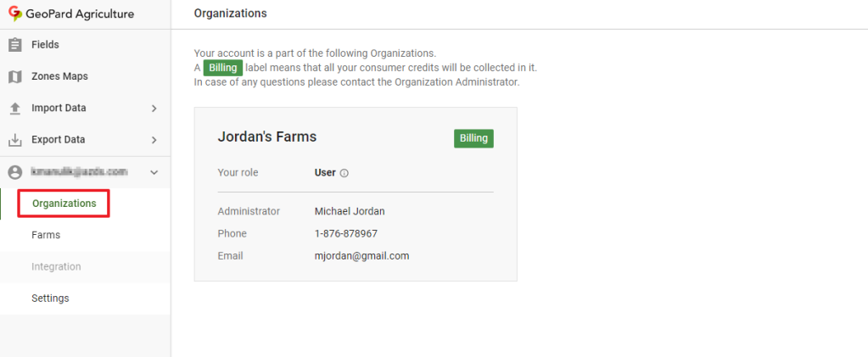Screen dimensions: 868x357
Task: Expand the Export Data submenu arrow
Action: (154, 140)
